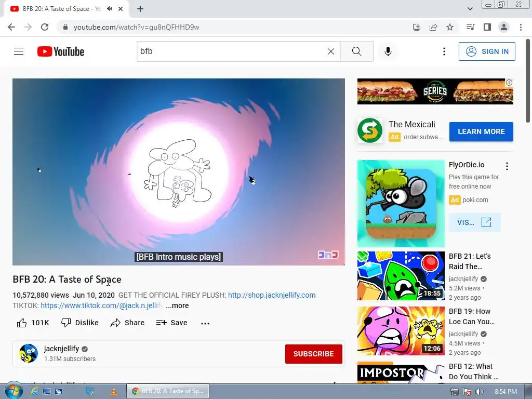Clear the search box with X
The image size is (532, 399).
(331, 51)
